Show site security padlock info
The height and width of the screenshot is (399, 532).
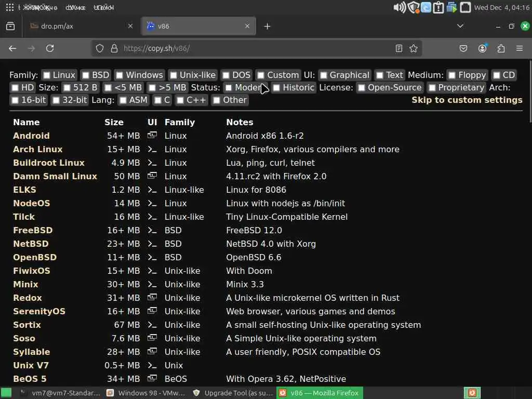[x=114, y=48]
